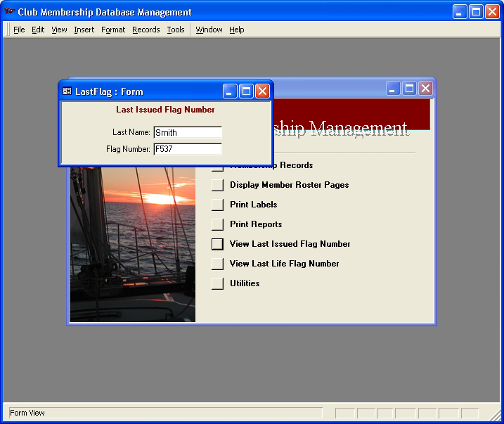Viewport: 504px width, 424px height.
Task: Click the View Last Life Flag Number button
Action: click(x=217, y=264)
